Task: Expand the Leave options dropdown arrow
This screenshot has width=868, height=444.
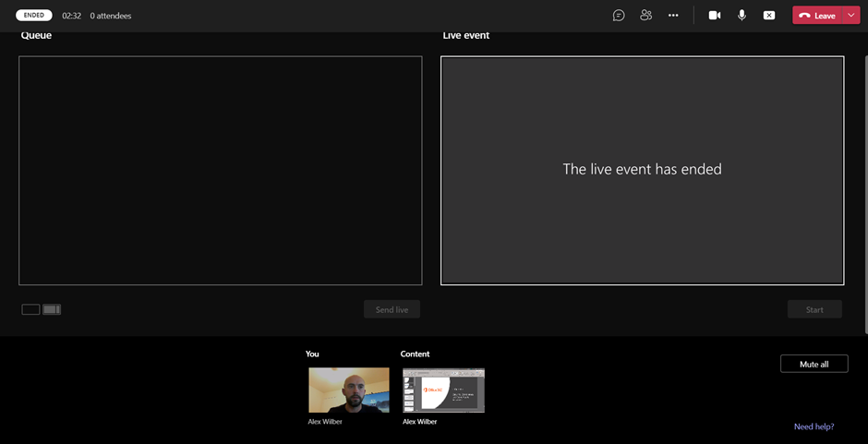Action: [851, 16]
